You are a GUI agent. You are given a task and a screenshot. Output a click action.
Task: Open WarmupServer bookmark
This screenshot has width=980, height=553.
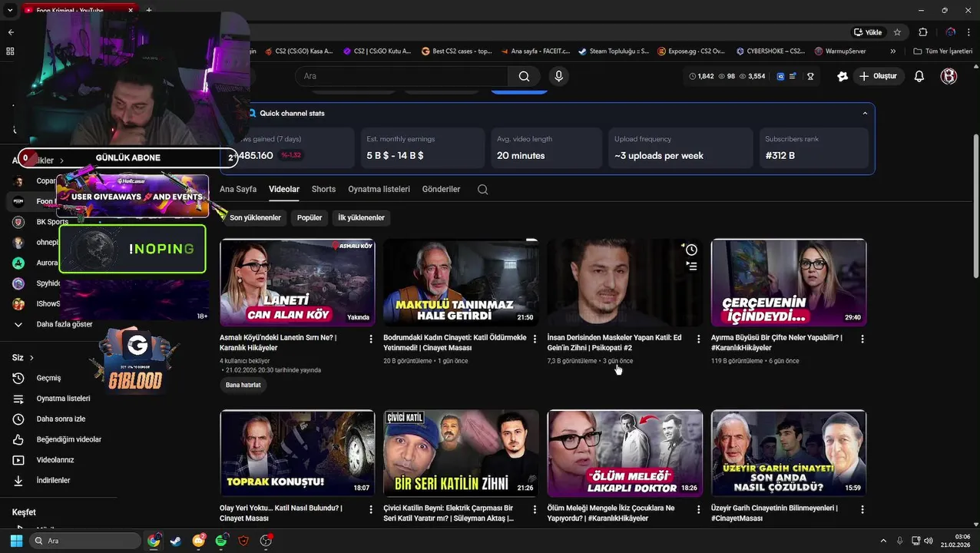(840, 51)
